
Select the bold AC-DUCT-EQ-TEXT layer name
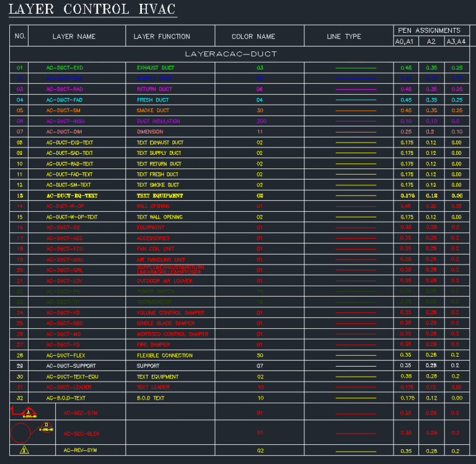coord(72,196)
